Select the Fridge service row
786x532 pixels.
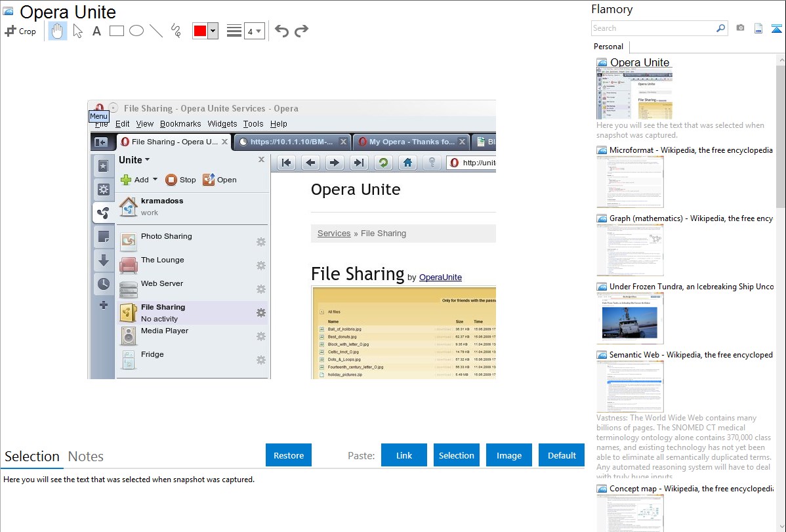pyautogui.click(x=192, y=359)
